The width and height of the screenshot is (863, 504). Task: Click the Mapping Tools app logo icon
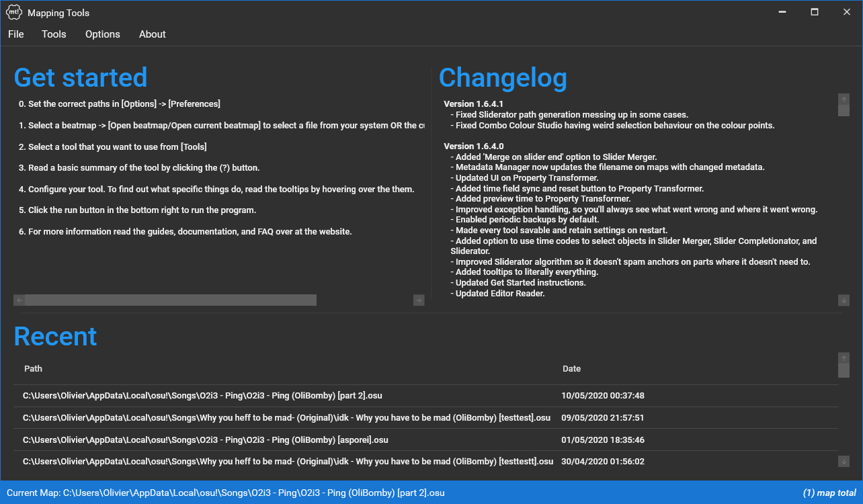[14, 12]
